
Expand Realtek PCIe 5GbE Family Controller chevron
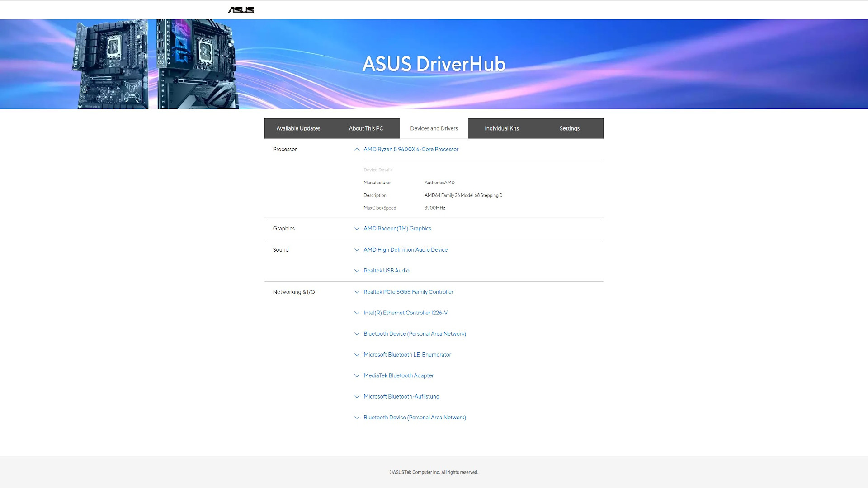coord(357,292)
